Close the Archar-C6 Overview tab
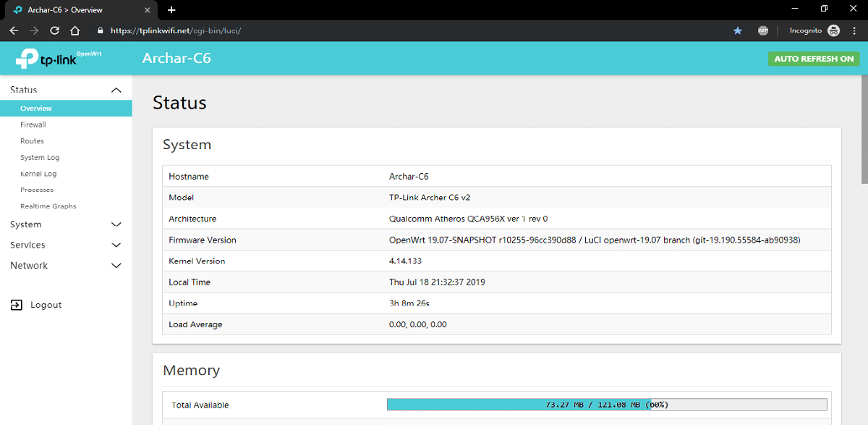Image resolution: width=868 pixels, height=425 pixels. coord(148,10)
